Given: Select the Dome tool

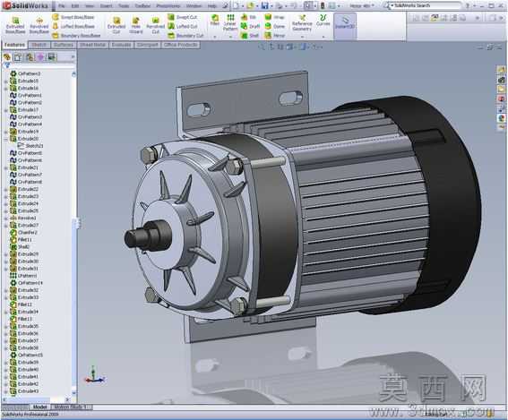Looking at the screenshot, I should [x=275, y=26].
